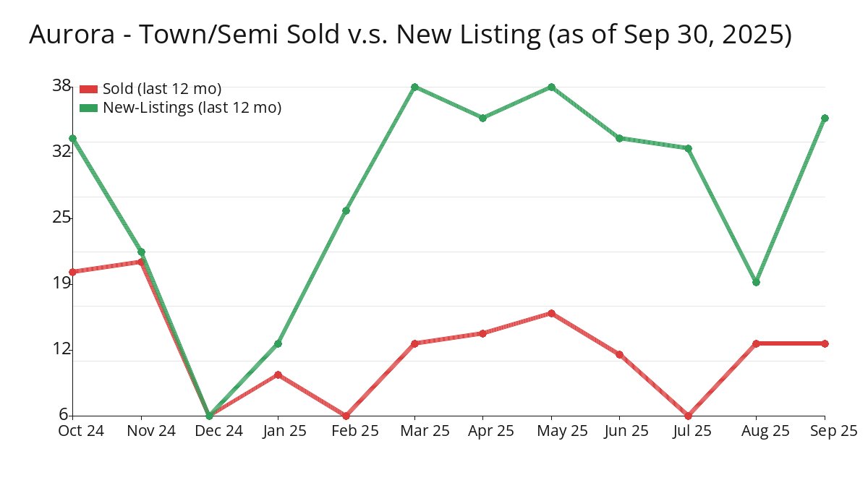Click the red Sold point for Nov 24
Viewport: 868px width, 488px height.
[141, 262]
